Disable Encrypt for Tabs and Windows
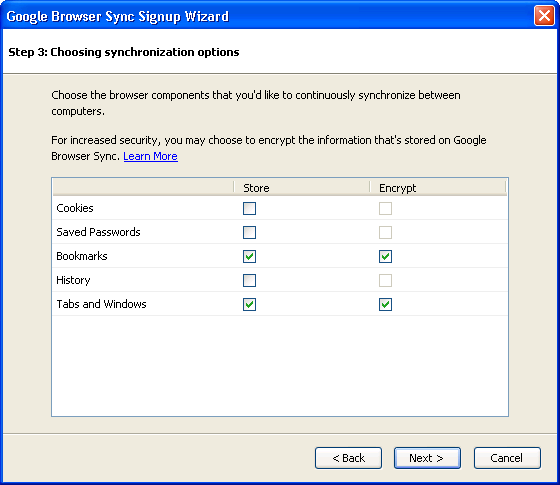 pos(385,304)
